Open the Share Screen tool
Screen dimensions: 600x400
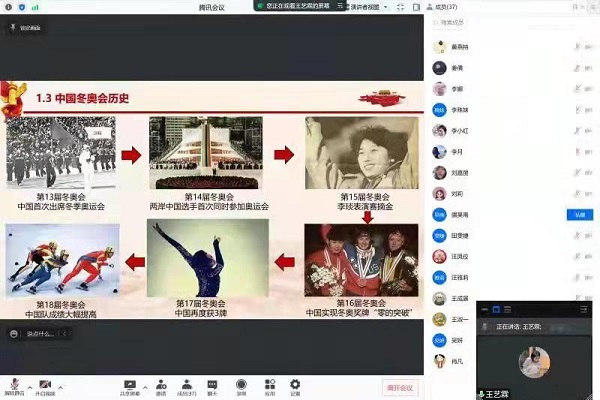click(x=129, y=384)
